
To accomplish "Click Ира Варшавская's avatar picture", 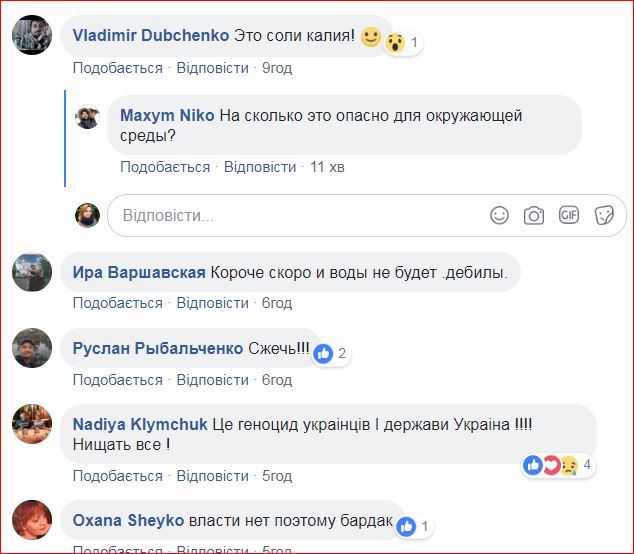I will pyautogui.click(x=31, y=271).
